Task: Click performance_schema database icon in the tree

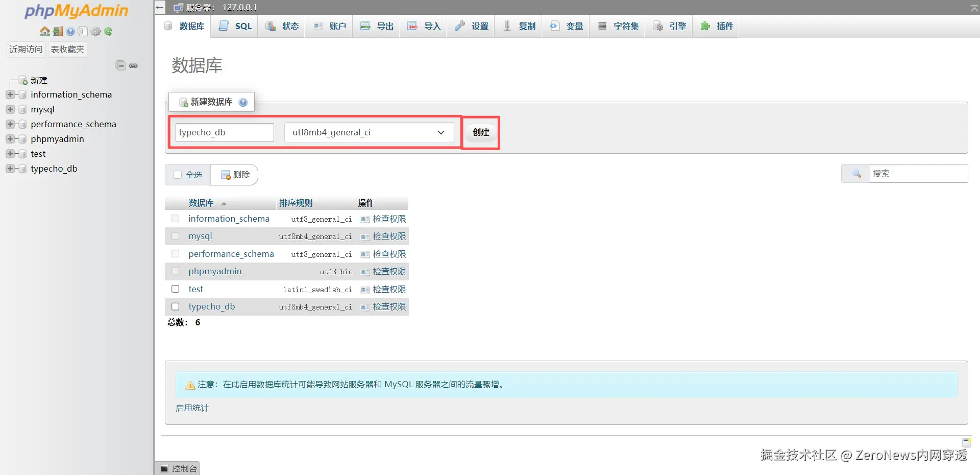Action: pyautogui.click(x=22, y=125)
